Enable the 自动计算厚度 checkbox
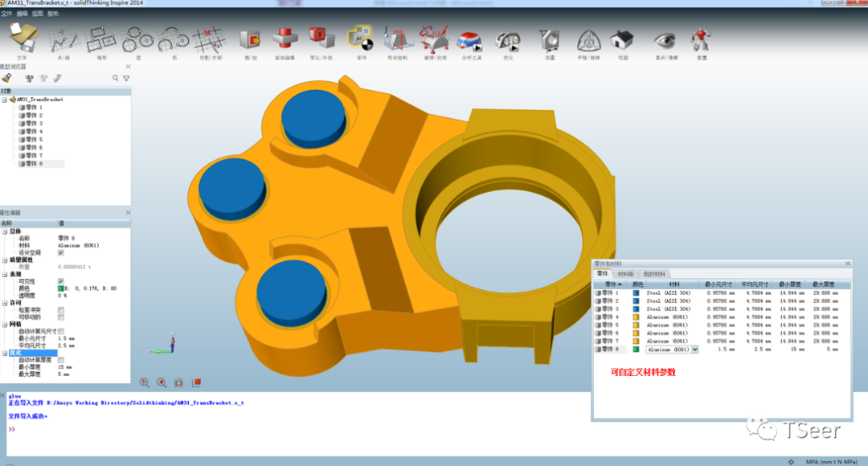 63,359
